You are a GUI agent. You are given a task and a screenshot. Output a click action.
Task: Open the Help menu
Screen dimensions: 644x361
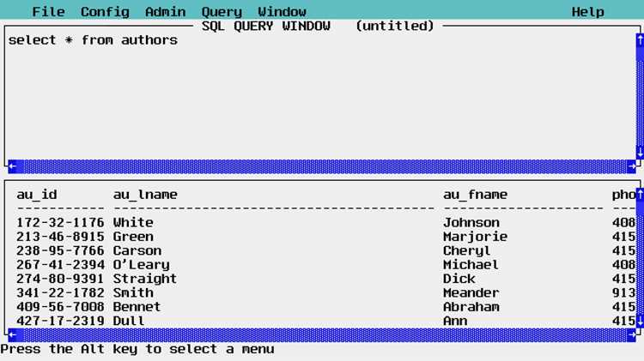pos(587,11)
